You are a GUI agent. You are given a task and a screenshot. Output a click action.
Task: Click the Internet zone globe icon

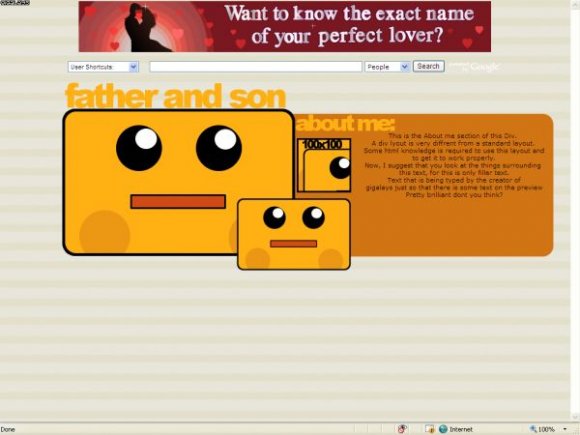coord(443,429)
